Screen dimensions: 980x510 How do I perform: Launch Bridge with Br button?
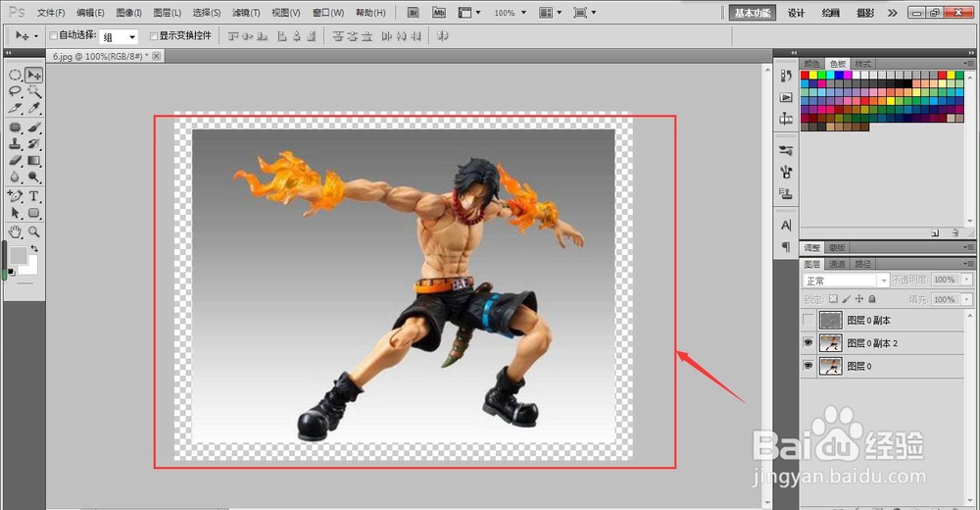(414, 13)
